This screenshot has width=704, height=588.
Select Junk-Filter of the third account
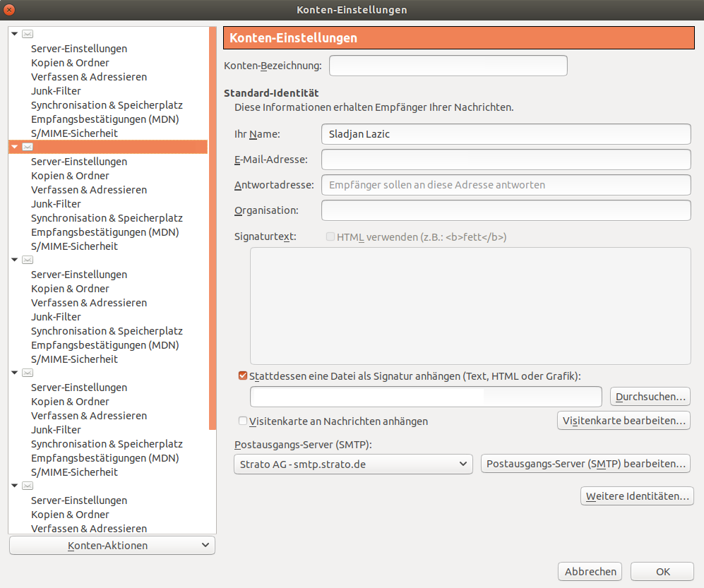click(56, 317)
